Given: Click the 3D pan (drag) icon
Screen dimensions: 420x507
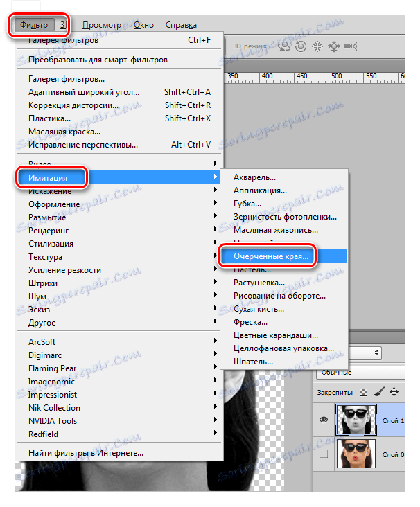Looking at the screenshot, I should point(317,46).
